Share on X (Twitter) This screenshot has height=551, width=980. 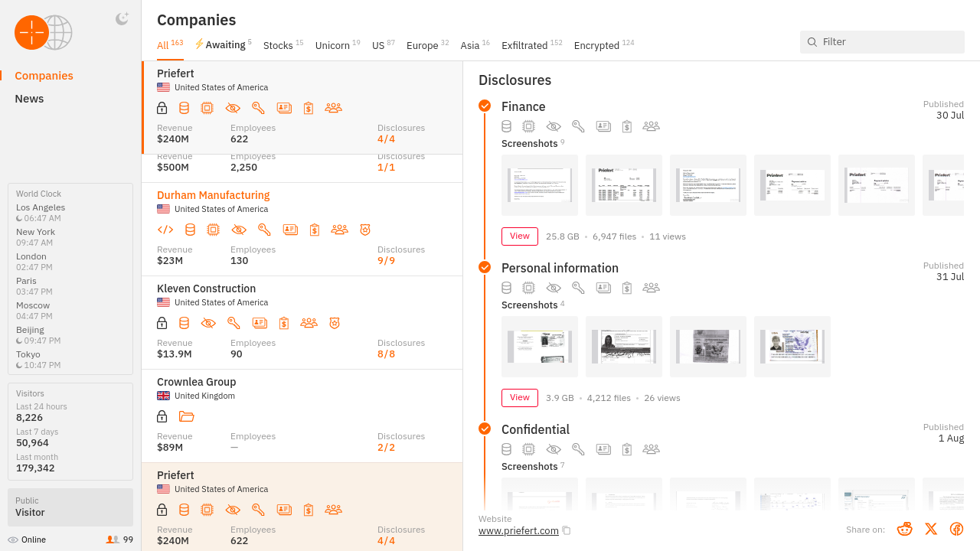(931, 529)
